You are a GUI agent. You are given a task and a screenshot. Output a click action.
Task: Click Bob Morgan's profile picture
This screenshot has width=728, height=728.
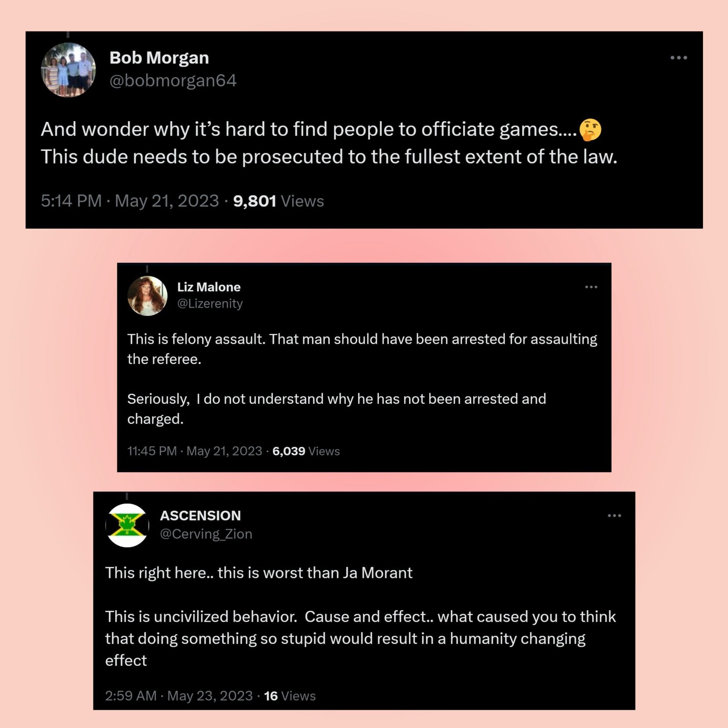coord(68,70)
